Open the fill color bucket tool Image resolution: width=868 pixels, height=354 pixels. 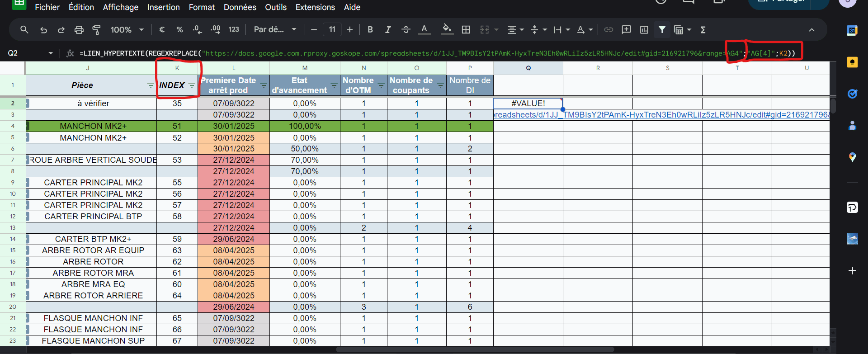coord(447,29)
